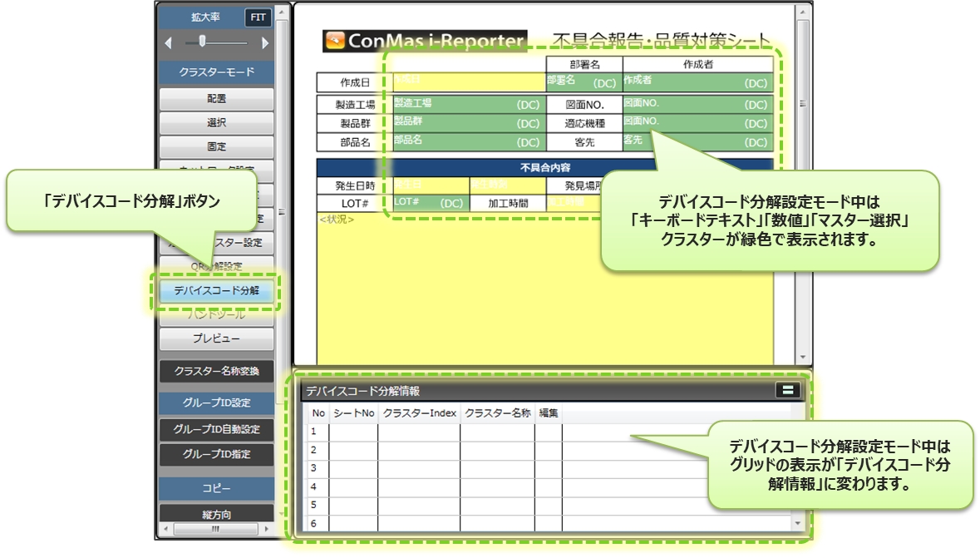Click the FIT zoom button

[259, 17]
